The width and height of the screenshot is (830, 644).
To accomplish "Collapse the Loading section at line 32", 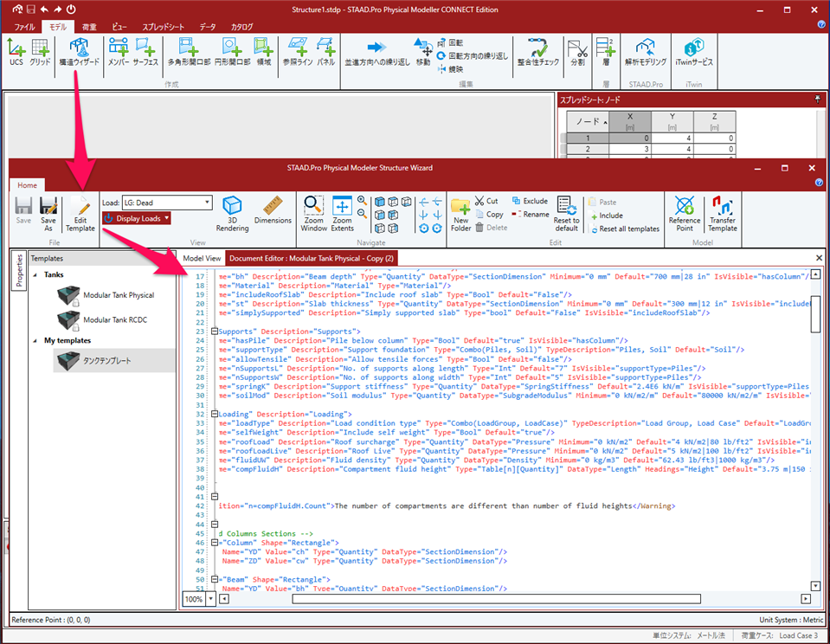I will [215, 414].
